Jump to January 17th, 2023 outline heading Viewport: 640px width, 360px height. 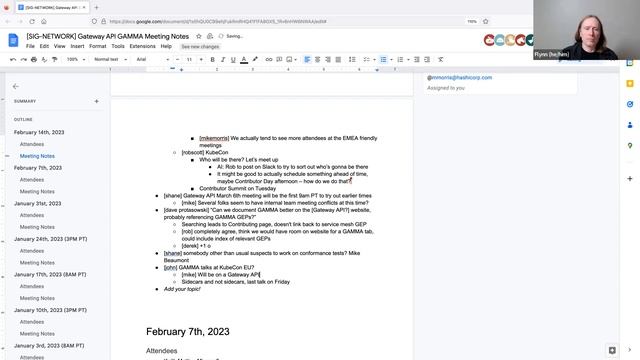(50, 274)
